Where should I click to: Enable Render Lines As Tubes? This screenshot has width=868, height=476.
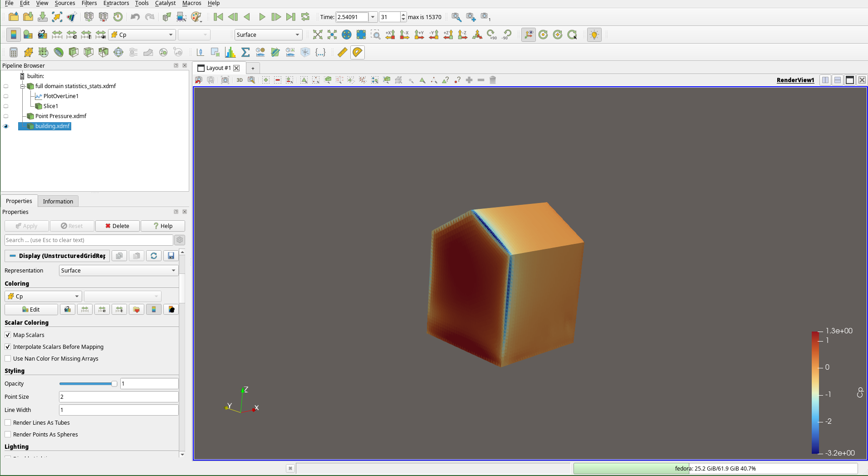pos(8,422)
